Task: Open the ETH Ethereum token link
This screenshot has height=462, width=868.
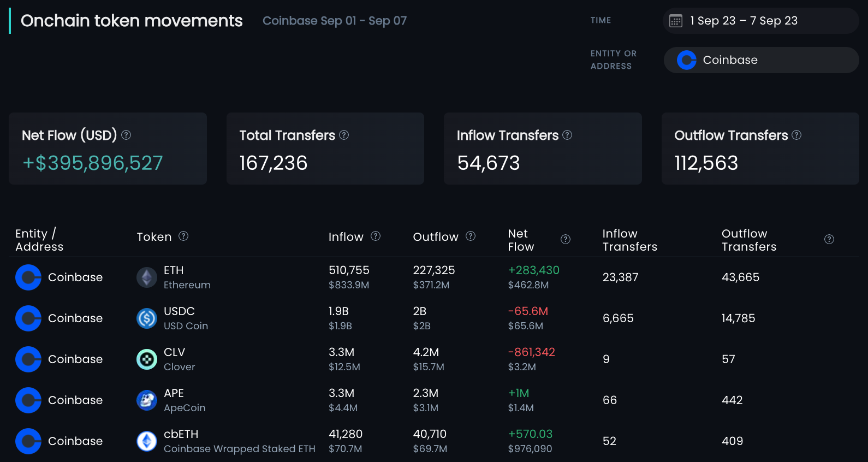Action: pyautogui.click(x=187, y=277)
